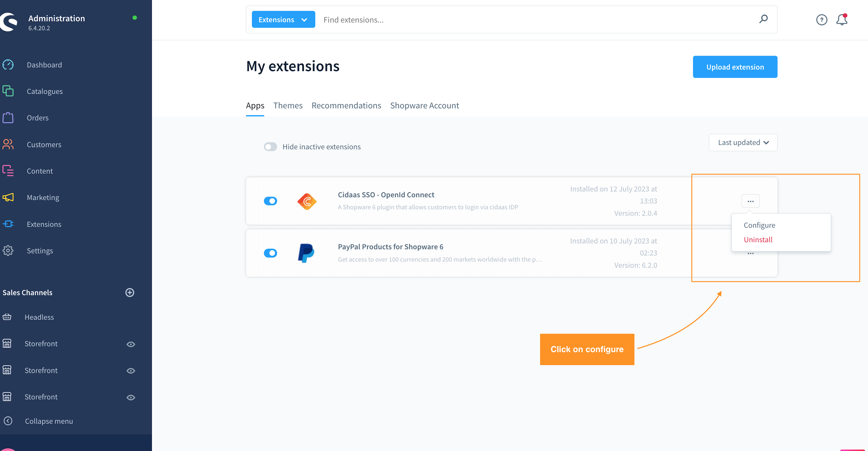Switch to the Themes tab

pyautogui.click(x=288, y=105)
